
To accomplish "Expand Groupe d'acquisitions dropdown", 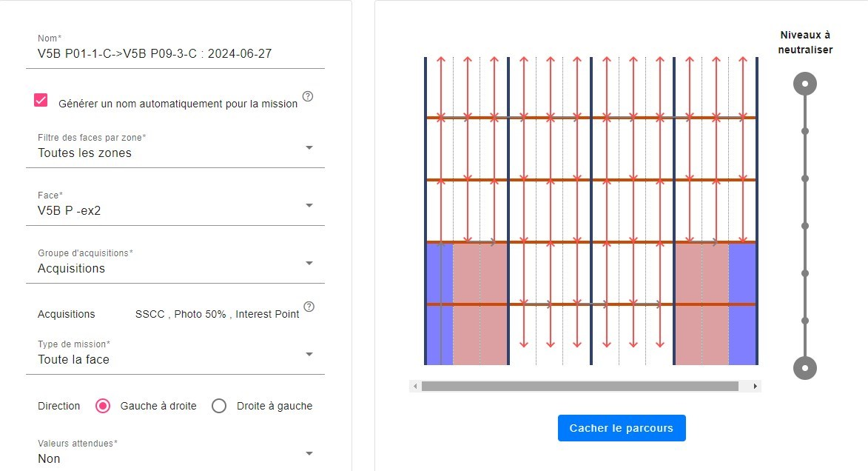I will (x=175, y=263).
